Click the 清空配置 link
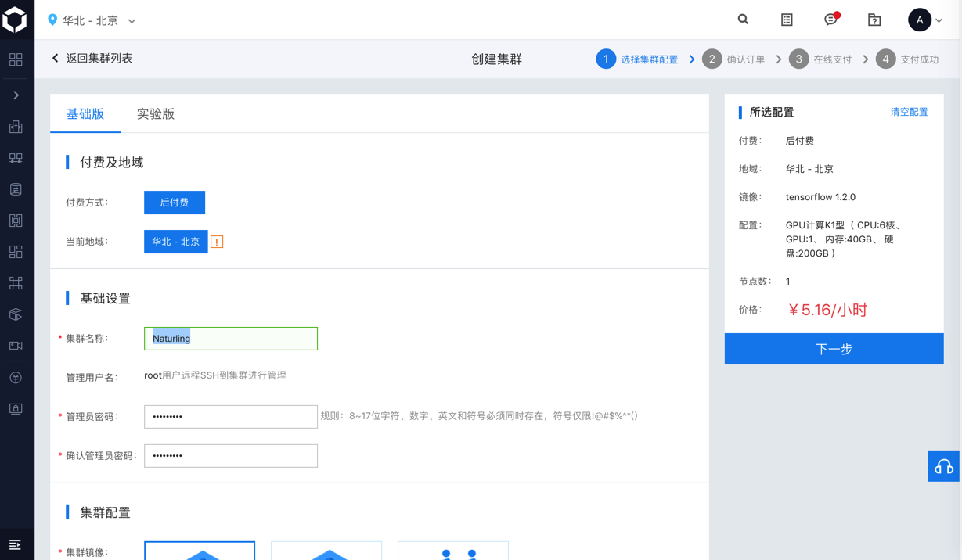 click(909, 113)
